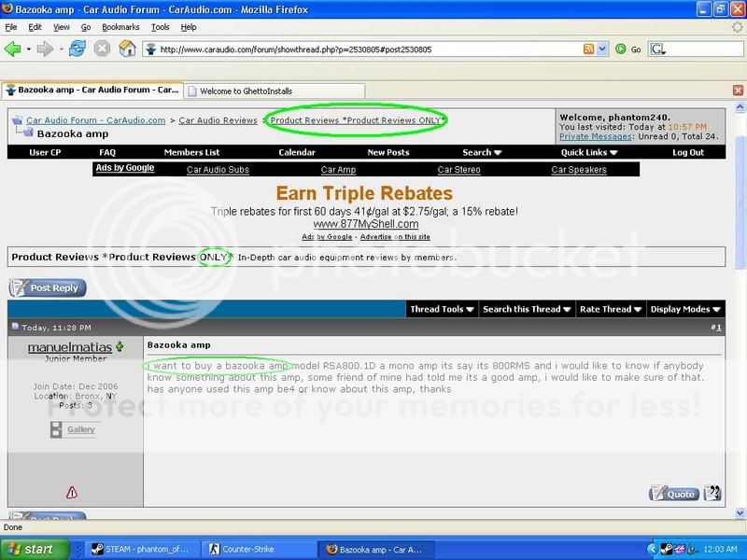Open Car Audio Reviews breadcrumb link
Screen dimensions: 747x560
point(218,120)
